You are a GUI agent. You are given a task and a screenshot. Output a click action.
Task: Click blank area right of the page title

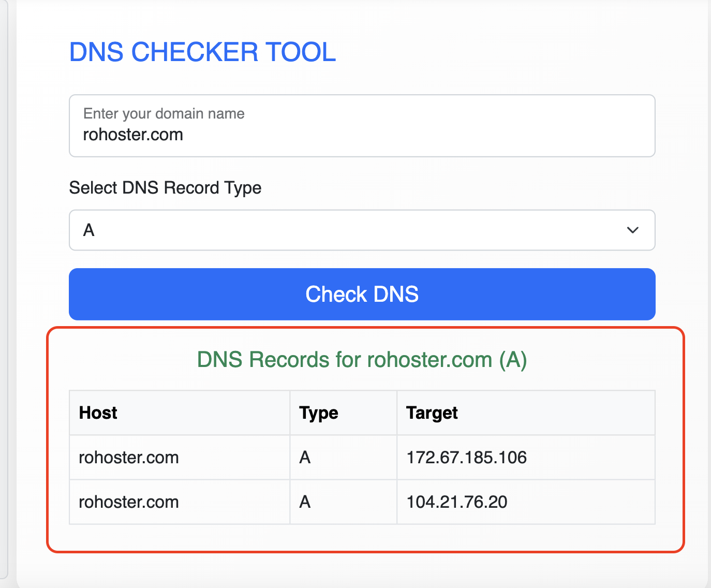pos(492,52)
